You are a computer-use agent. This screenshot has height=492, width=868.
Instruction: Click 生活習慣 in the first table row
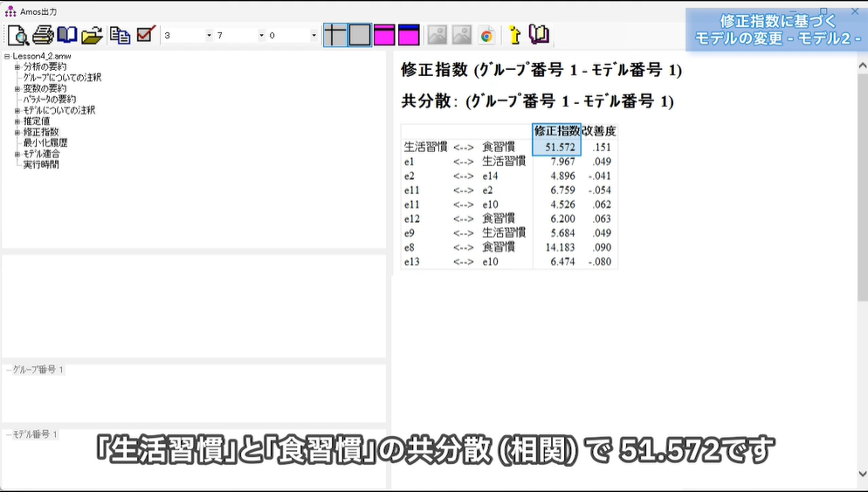425,147
